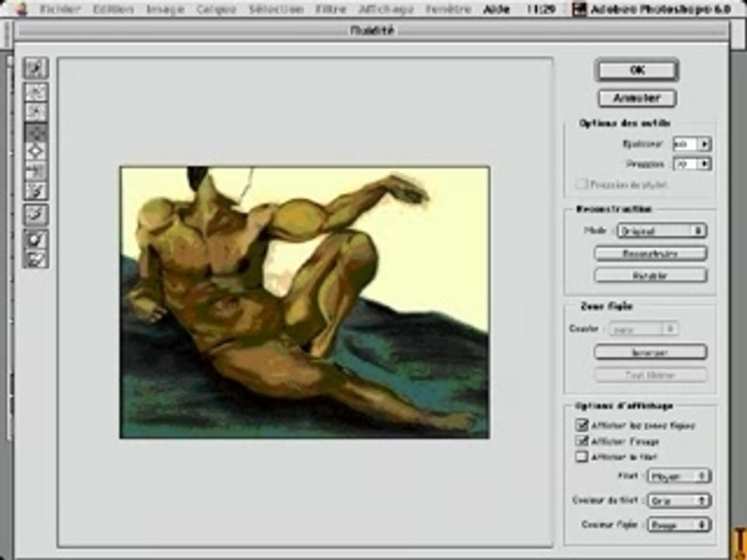Select the Twirl Clockwise tool
This screenshot has width=747, height=560.
[x=35, y=92]
